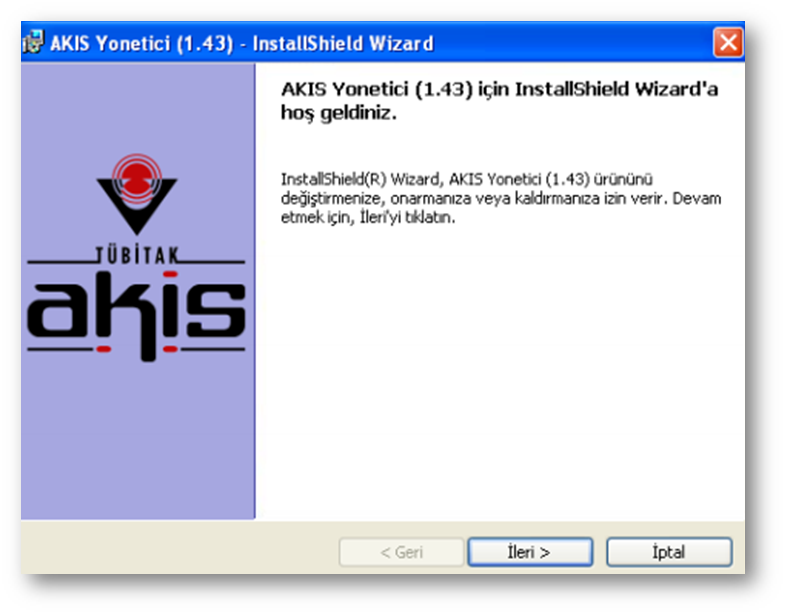
Task: Click the left red dash beneath akis logo
Action: point(104,348)
